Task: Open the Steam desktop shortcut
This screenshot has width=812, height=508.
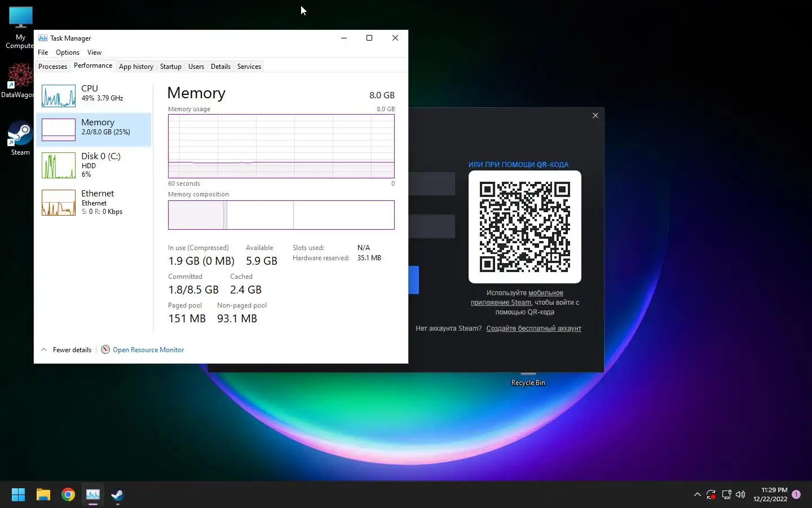Action: pyautogui.click(x=20, y=138)
